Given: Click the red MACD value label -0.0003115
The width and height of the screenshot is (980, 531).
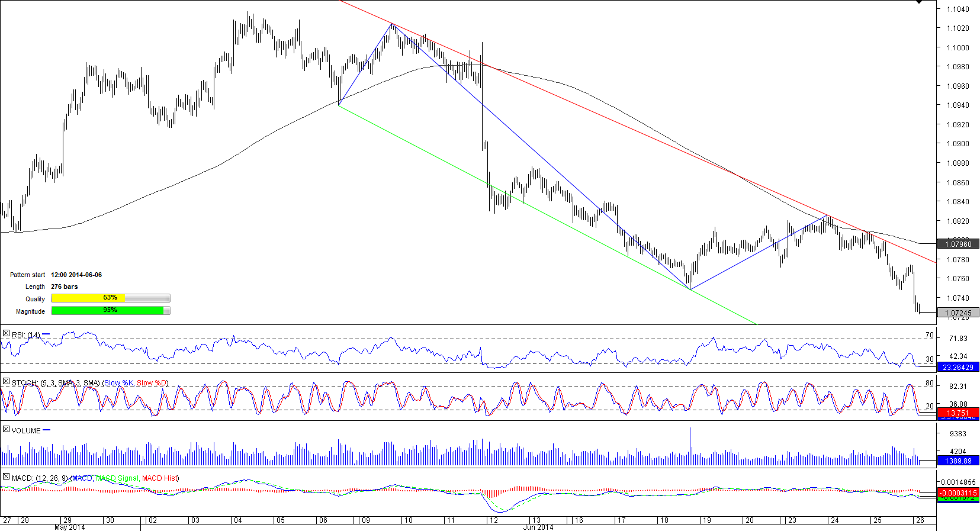Looking at the screenshot, I should [957, 493].
